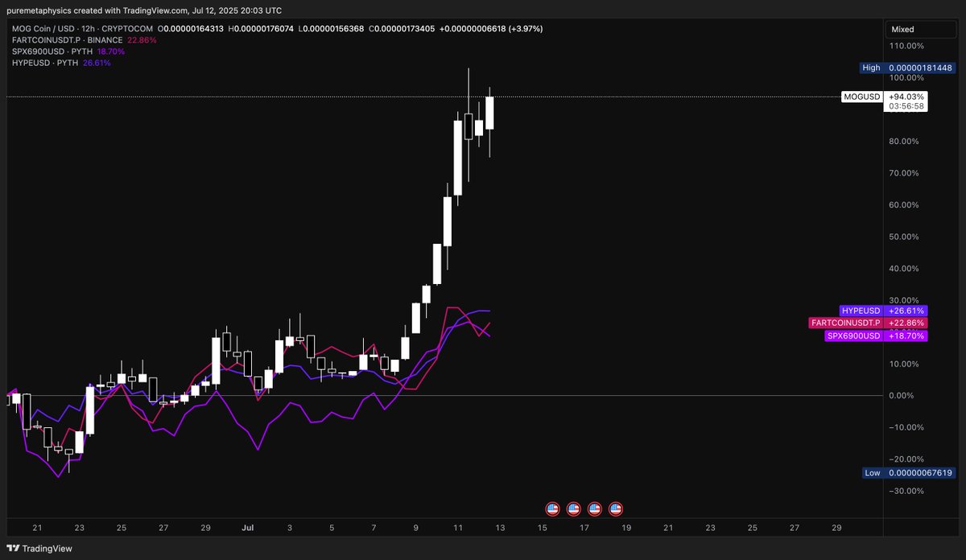966x560 pixels.
Task: Click the −30.00% level on price scale
Action: click(905, 491)
